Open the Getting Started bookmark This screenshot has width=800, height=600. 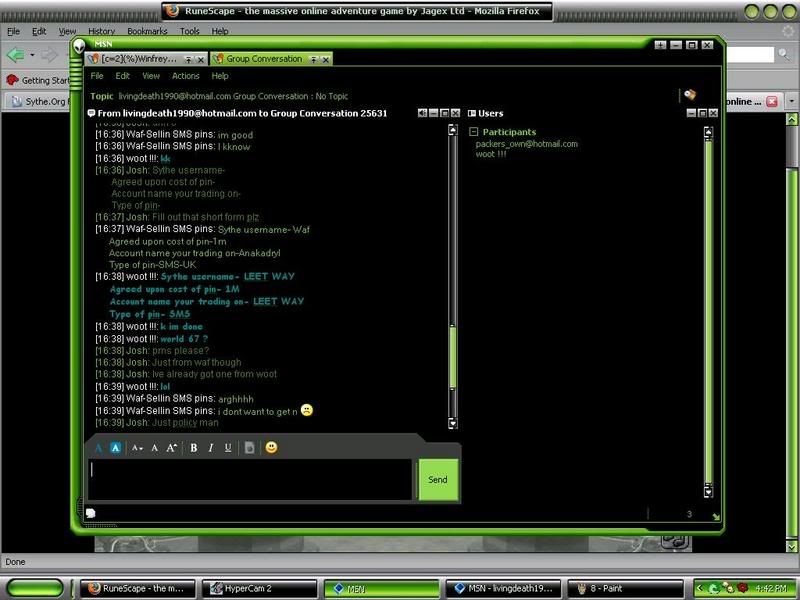(x=38, y=80)
